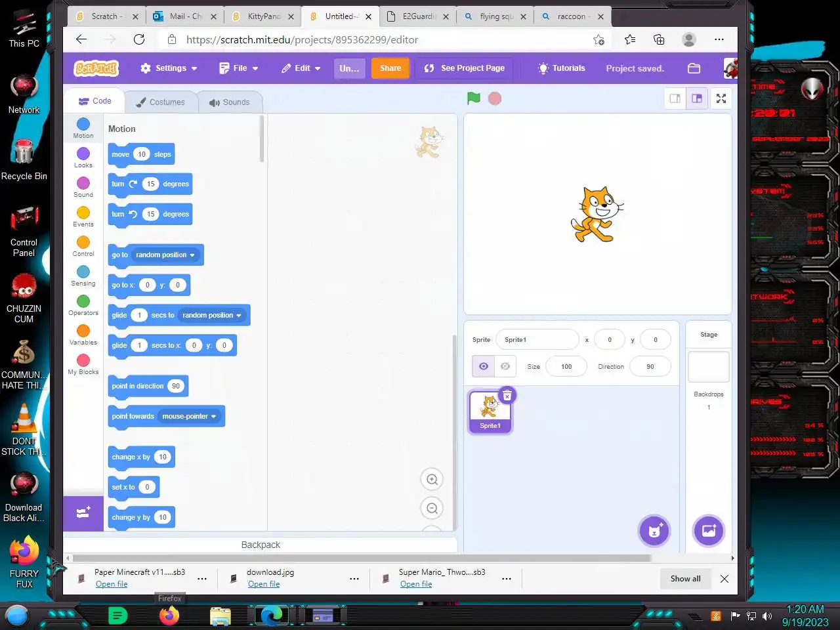This screenshot has width=840, height=630.
Task: Open the Edit dropdown menu
Action: coord(301,68)
